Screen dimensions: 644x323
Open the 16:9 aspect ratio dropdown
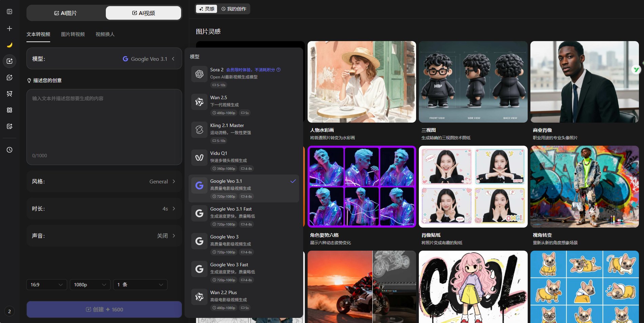click(x=46, y=285)
